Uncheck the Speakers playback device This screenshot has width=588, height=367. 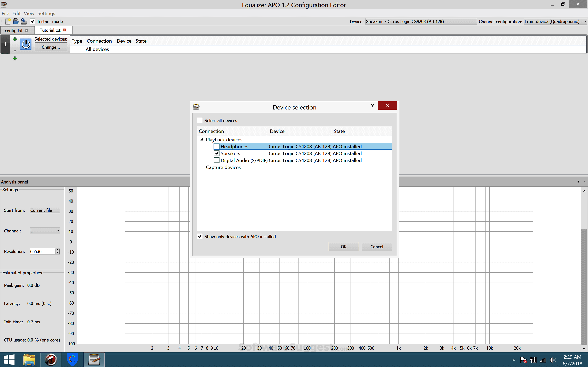216,153
